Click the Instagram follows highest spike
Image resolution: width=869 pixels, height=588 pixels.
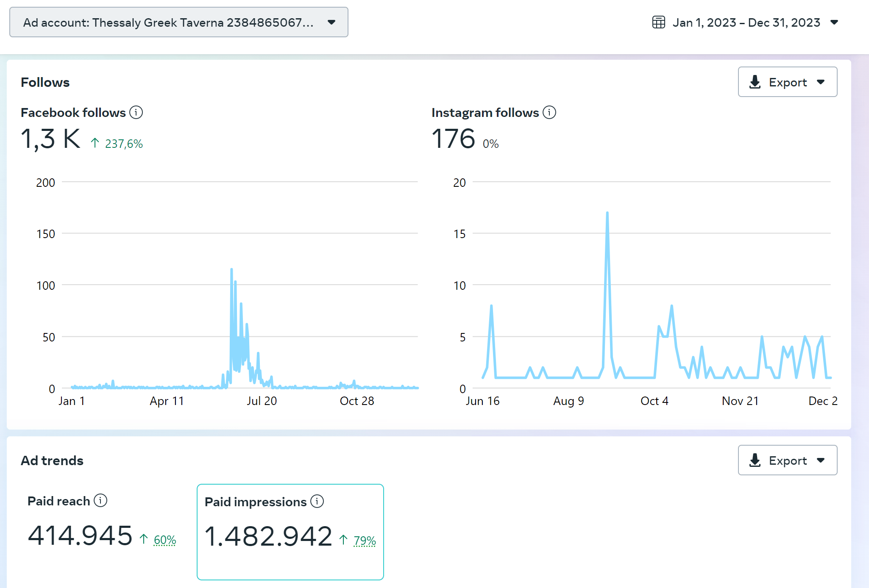click(607, 213)
